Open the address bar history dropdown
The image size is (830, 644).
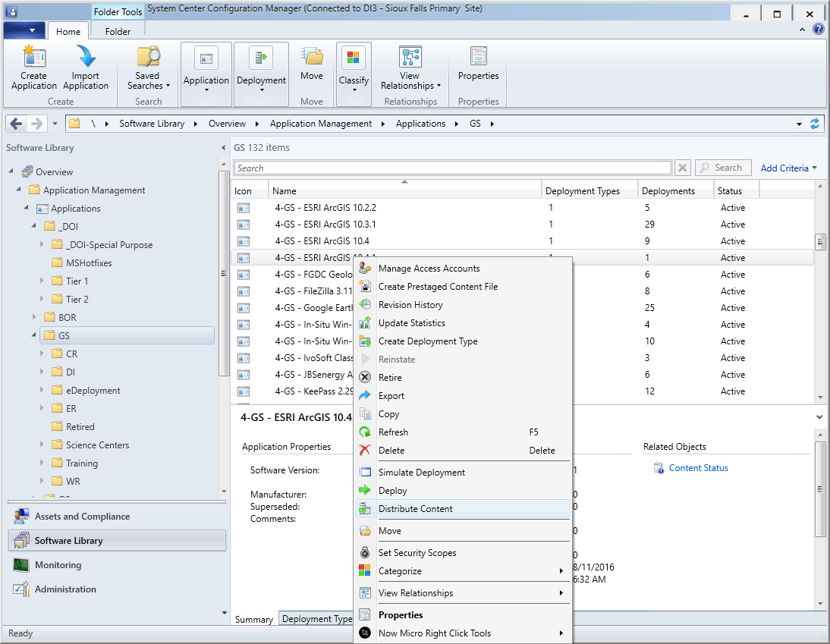799,124
